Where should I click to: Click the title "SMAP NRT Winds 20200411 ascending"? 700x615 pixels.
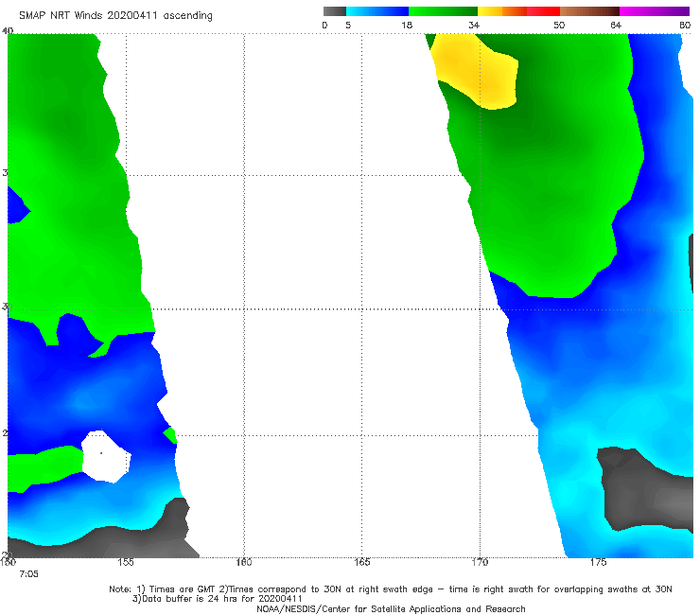click(115, 15)
